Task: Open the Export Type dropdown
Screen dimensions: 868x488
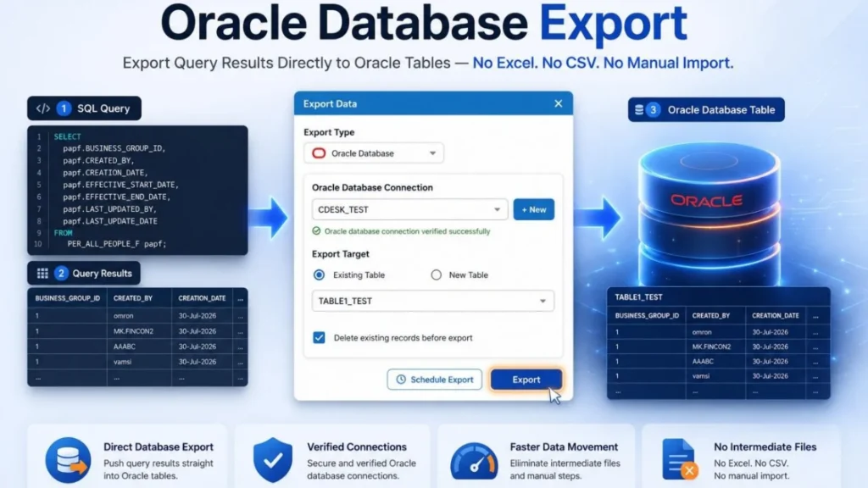Action: [x=374, y=153]
